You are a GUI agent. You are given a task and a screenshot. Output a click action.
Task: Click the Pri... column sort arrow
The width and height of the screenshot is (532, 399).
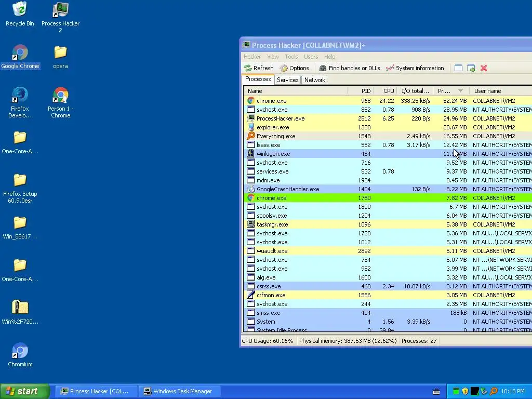pyautogui.click(x=460, y=91)
